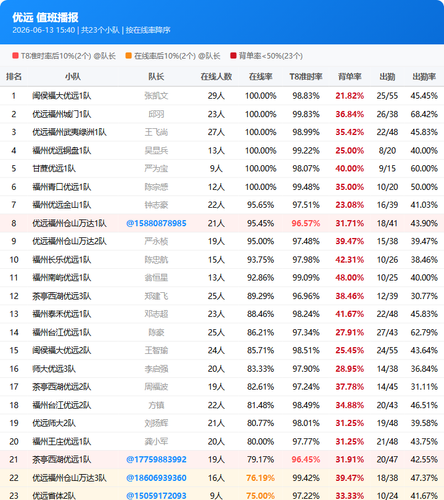Click the 背单率 value 21.82%
The height and width of the screenshot is (500, 444).
click(x=350, y=96)
